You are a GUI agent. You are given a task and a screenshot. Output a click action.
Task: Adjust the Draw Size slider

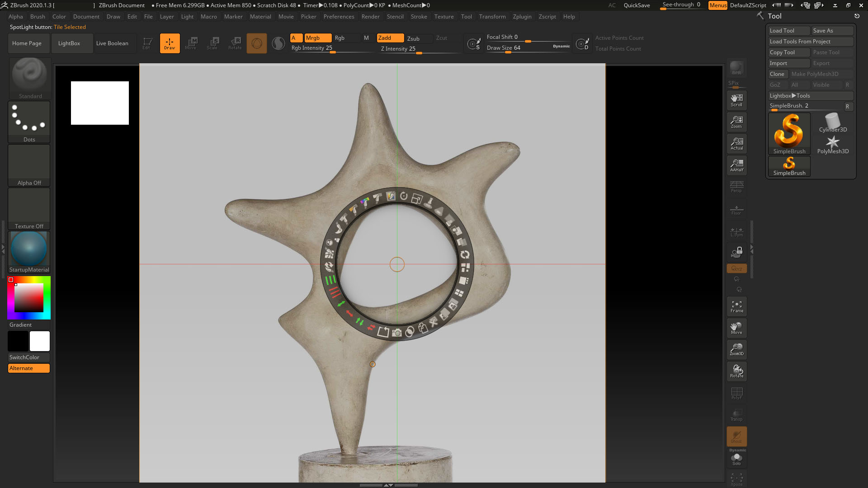pyautogui.click(x=528, y=48)
